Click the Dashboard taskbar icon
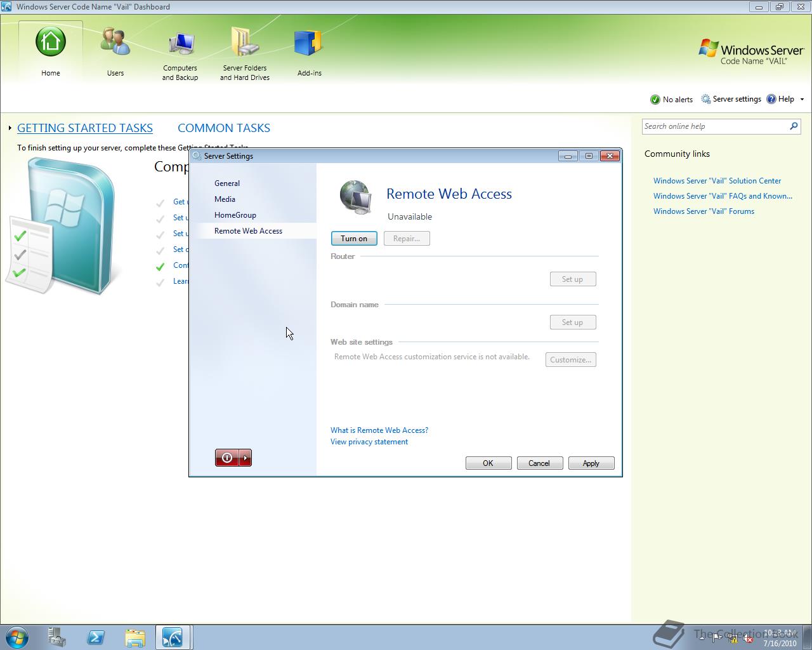Viewport: 812px width, 650px height. click(173, 637)
